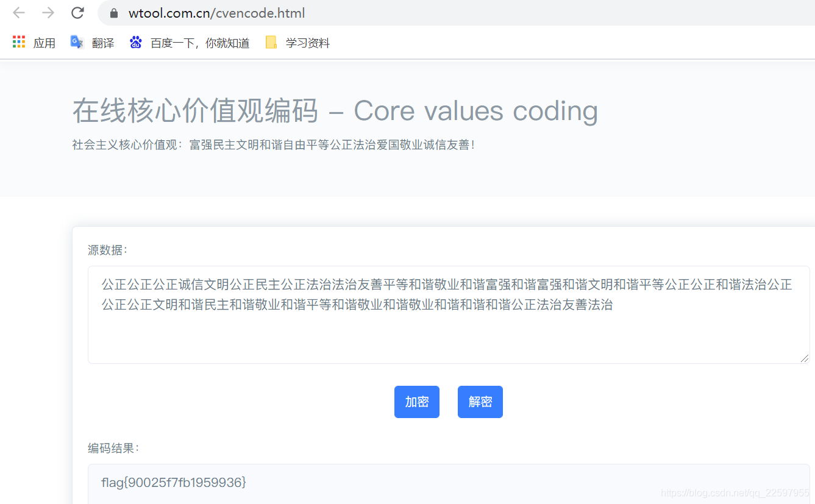Viewport: 815px width, 504px height.
Task: Click the back navigation arrow
Action: point(18,12)
